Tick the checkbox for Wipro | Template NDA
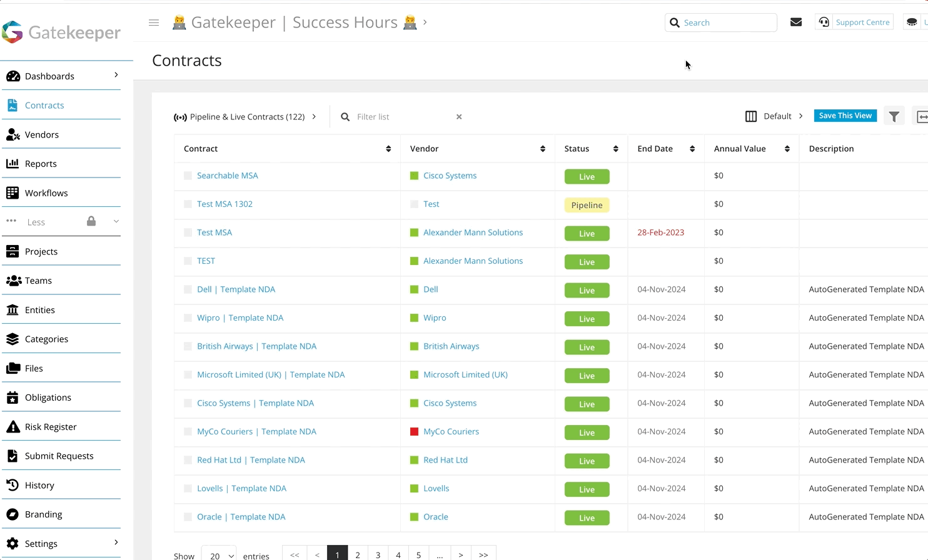This screenshot has width=928, height=560. [188, 317]
